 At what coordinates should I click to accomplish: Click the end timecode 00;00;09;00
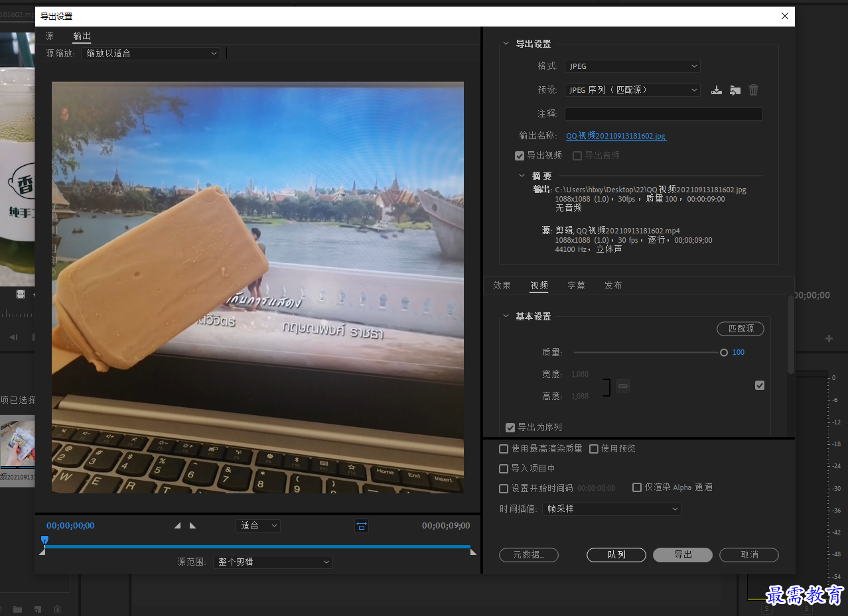(446, 526)
